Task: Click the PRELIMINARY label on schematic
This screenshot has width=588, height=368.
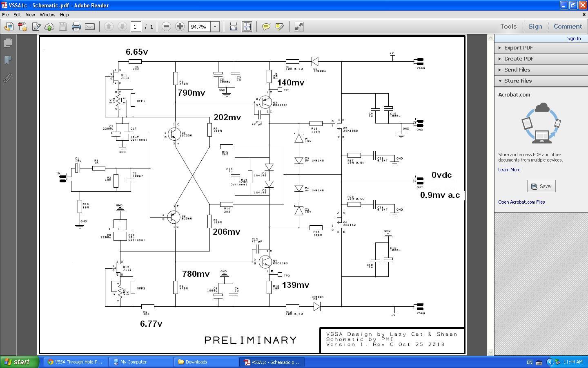Action: pos(250,340)
